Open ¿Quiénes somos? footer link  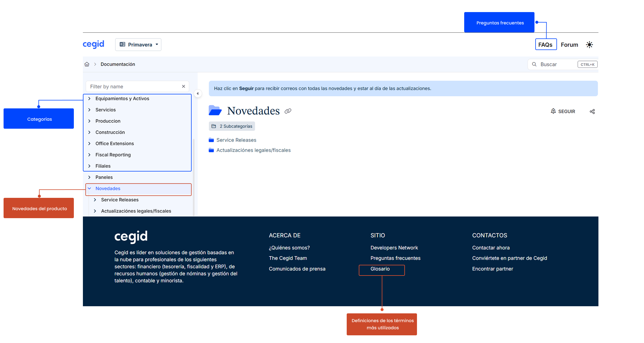[289, 248]
